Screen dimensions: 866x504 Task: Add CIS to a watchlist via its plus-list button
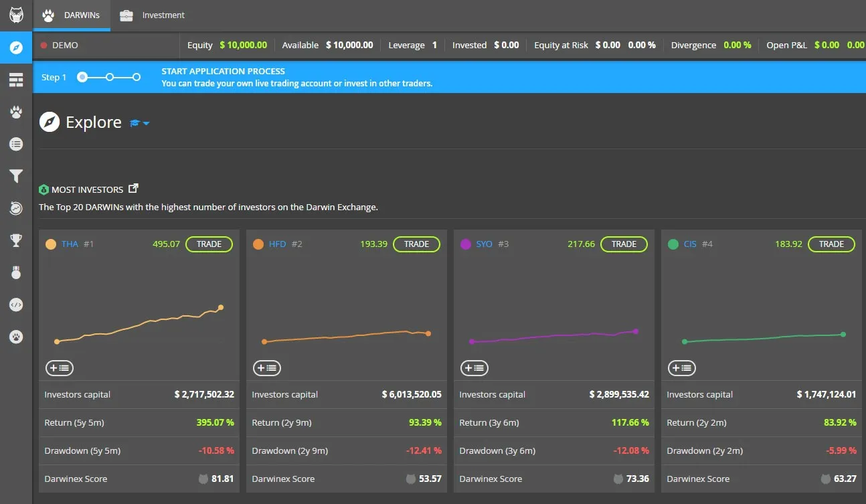pos(681,367)
